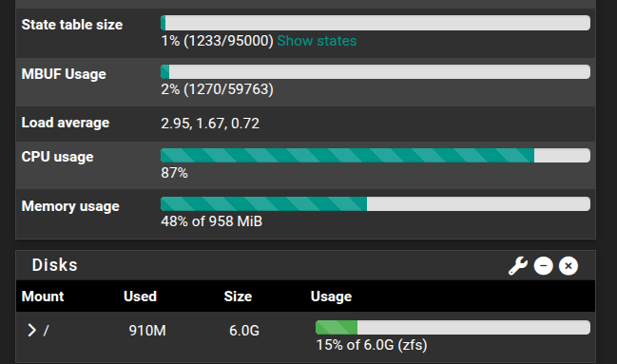Open Disks widget settings with wrench icon
The height and width of the screenshot is (364, 617).
pyautogui.click(x=517, y=266)
